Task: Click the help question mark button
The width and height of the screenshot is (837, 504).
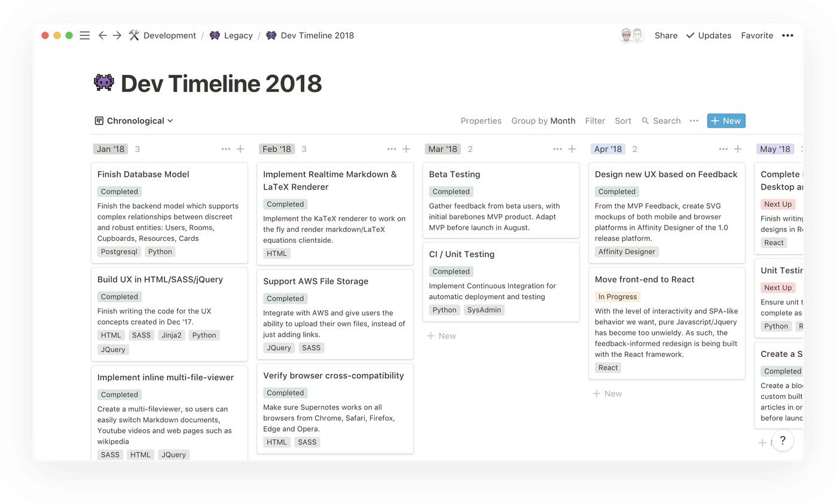Action: point(783,441)
